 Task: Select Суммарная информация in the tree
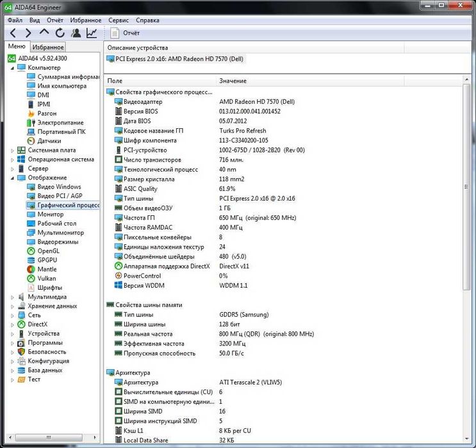point(69,77)
